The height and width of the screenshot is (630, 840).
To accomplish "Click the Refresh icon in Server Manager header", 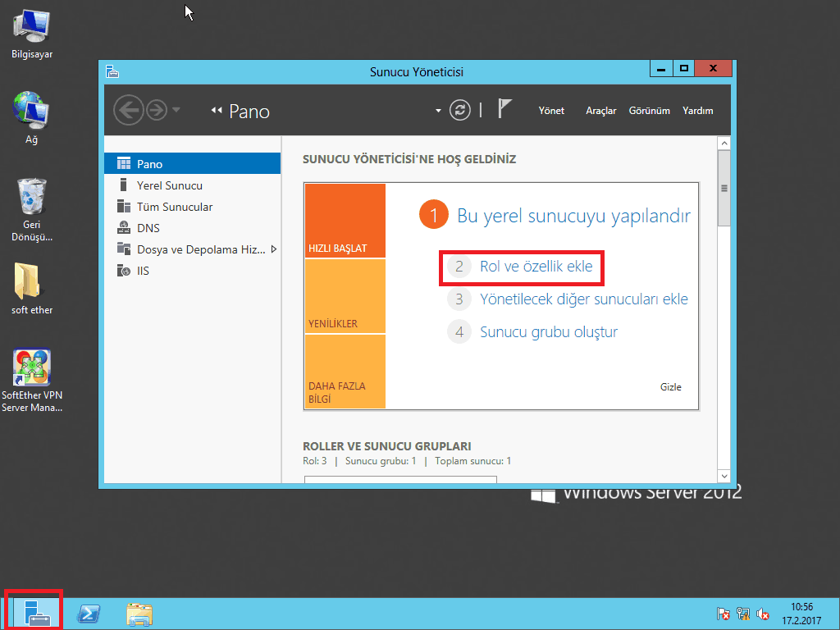I will (460, 111).
